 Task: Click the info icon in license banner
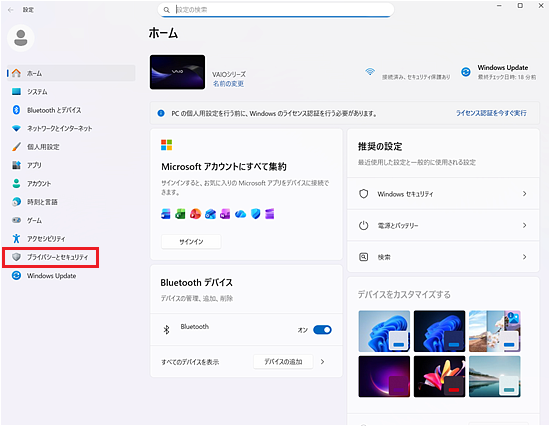click(161, 113)
